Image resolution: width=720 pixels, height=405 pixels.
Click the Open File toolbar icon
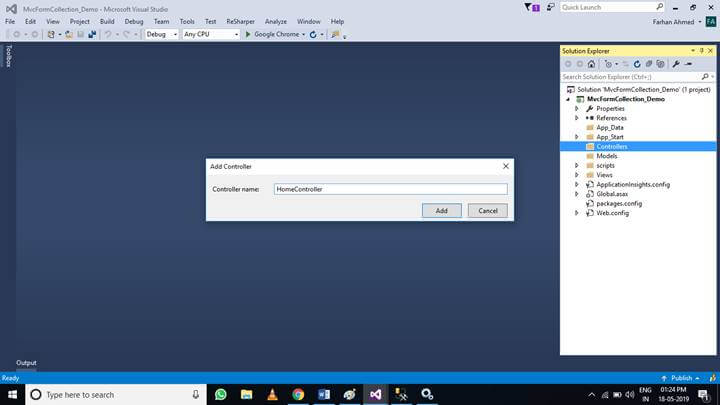[x=68, y=34]
